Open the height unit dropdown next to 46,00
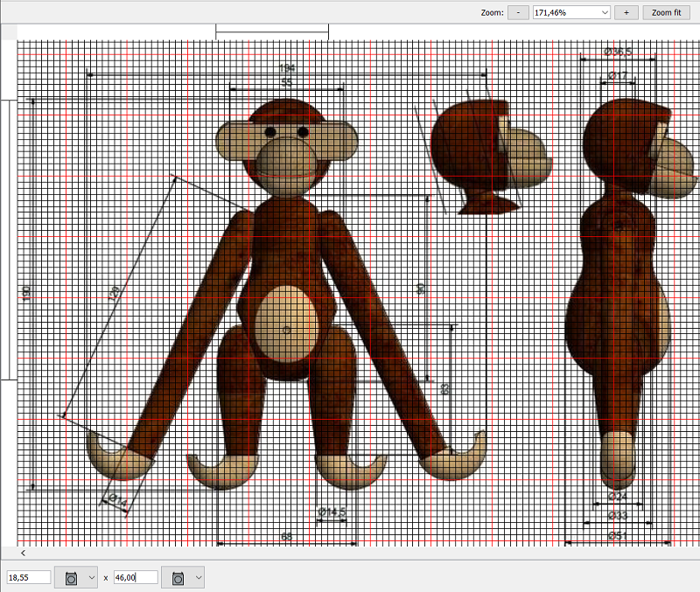Screen dimensions: 700x592 (x=183, y=577)
